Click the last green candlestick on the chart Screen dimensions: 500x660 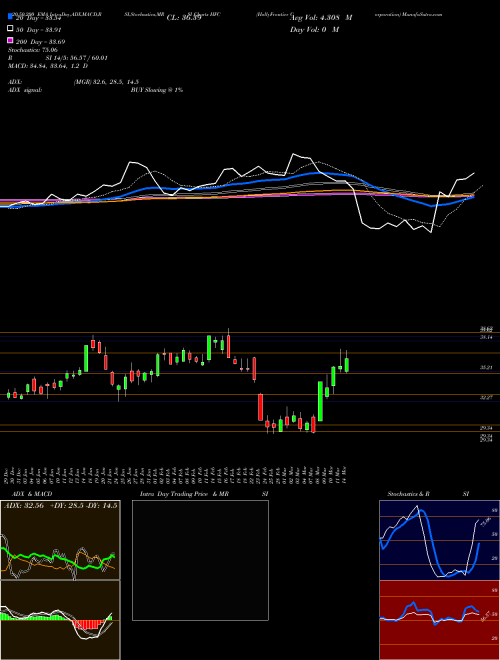click(347, 365)
